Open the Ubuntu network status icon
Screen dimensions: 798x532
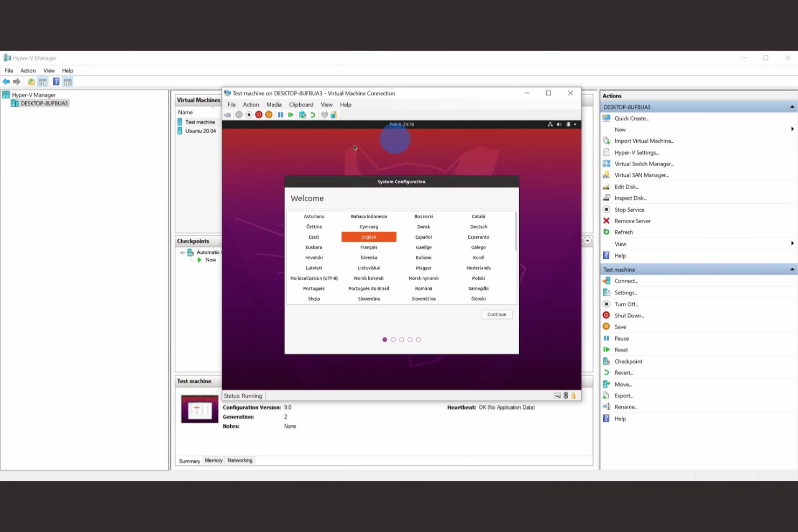tap(550, 125)
